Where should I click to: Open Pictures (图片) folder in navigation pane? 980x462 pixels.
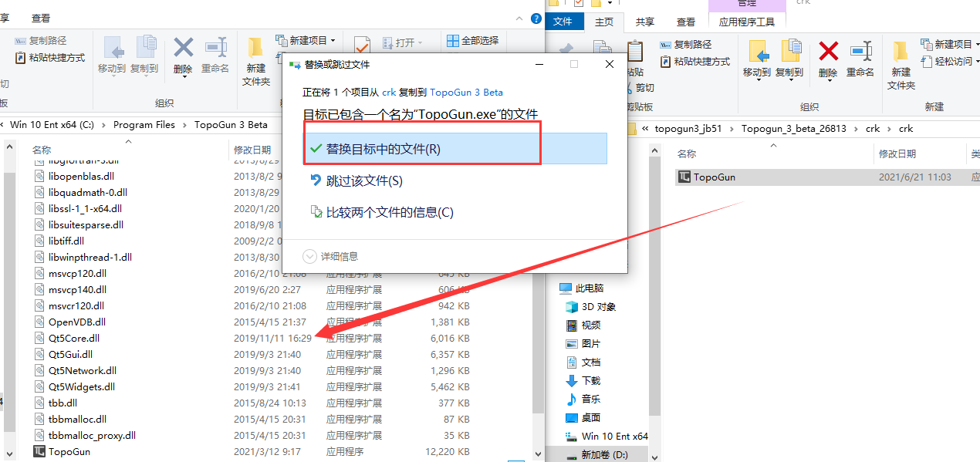(x=583, y=343)
